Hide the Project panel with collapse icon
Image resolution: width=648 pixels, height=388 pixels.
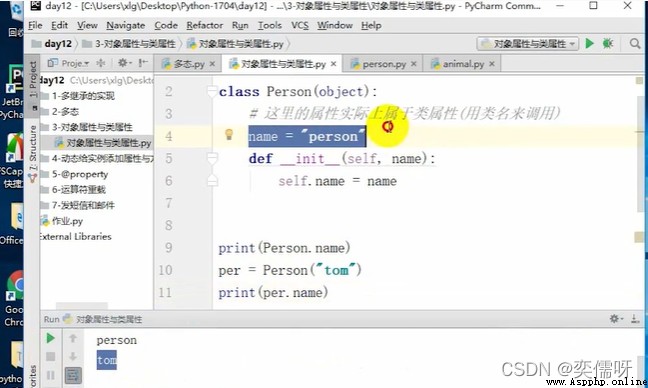pyautogui.click(x=143, y=63)
